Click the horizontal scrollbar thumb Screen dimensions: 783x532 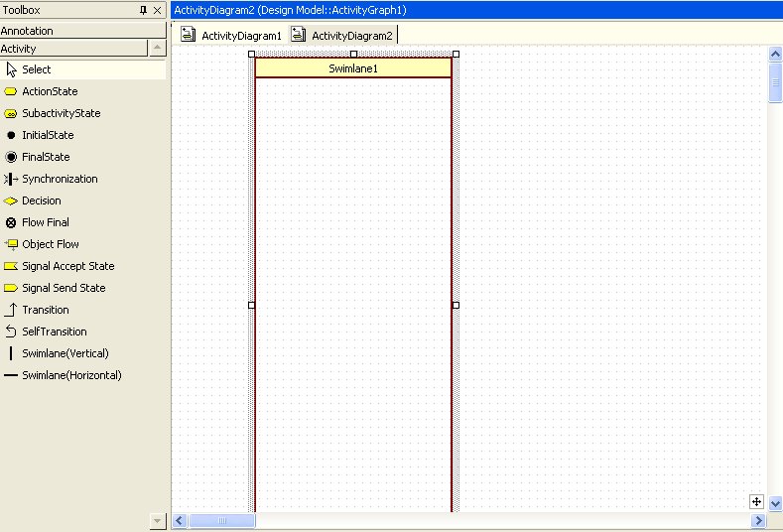pos(222,521)
